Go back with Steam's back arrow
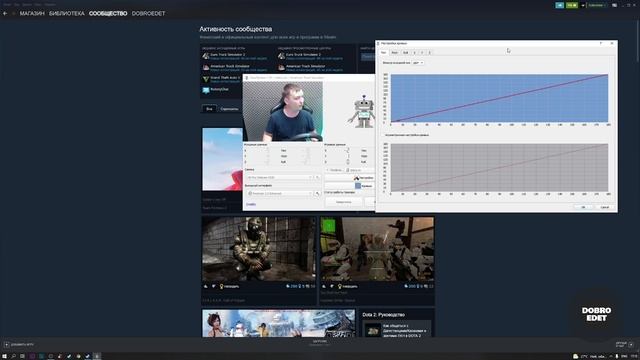This screenshot has height=360, width=640. [x=5, y=13]
